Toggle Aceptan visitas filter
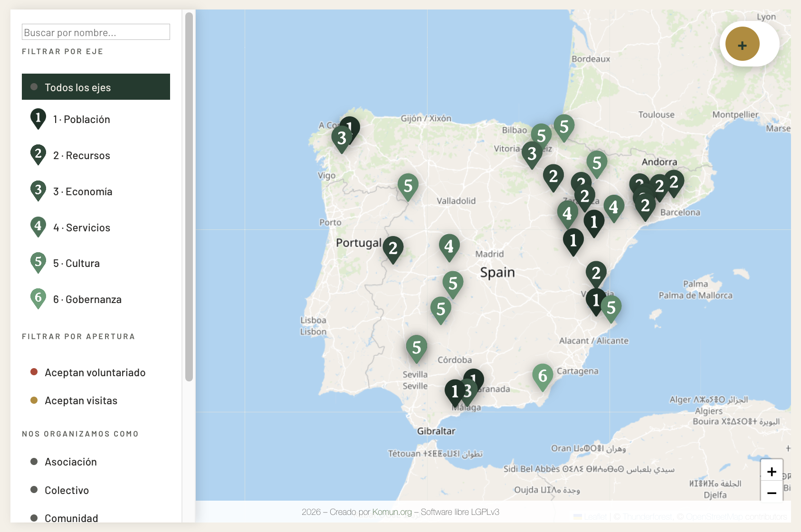 pos(96,400)
